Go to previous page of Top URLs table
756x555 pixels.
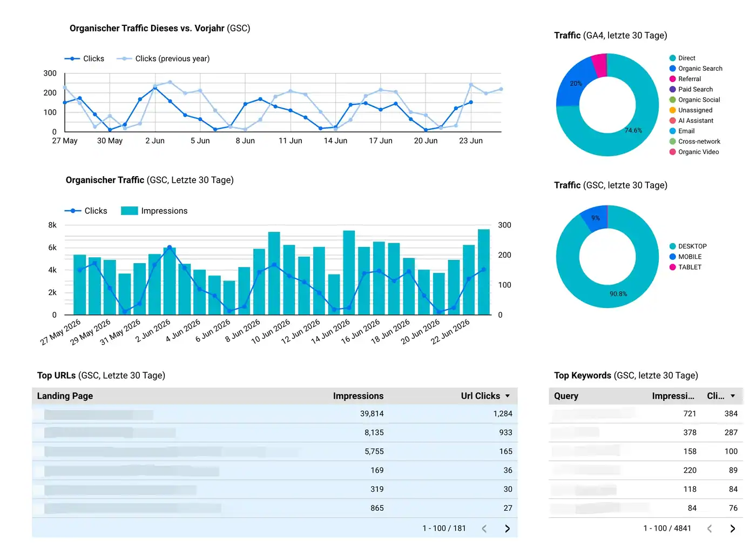(484, 529)
